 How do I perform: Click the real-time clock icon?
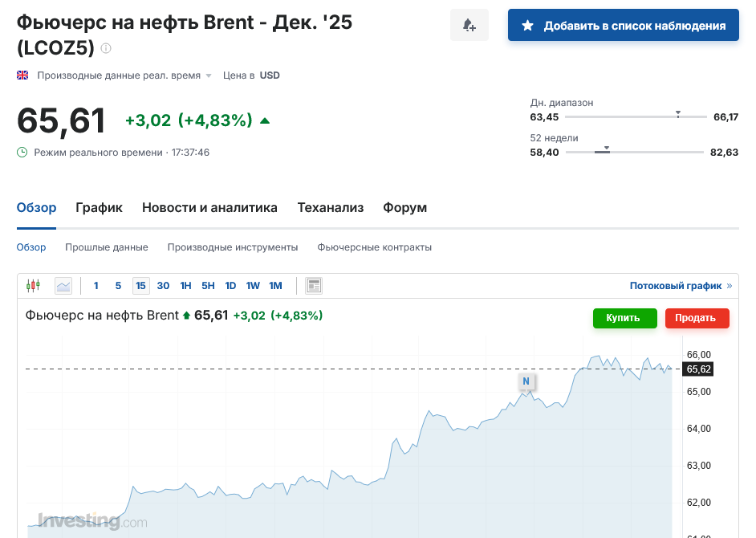pyautogui.click(x=22, y=153)
